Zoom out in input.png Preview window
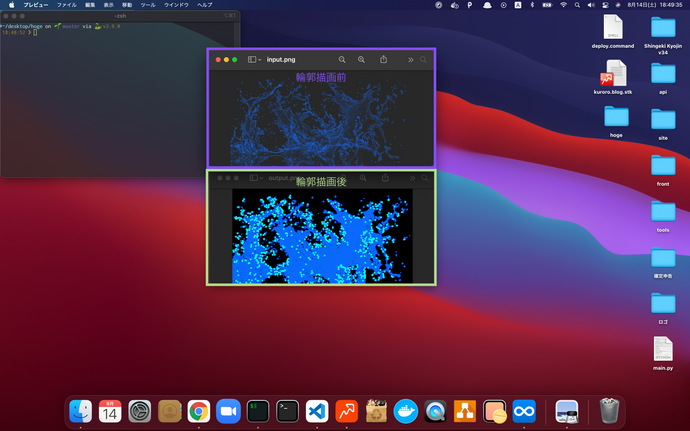 (x=342, y=59)
